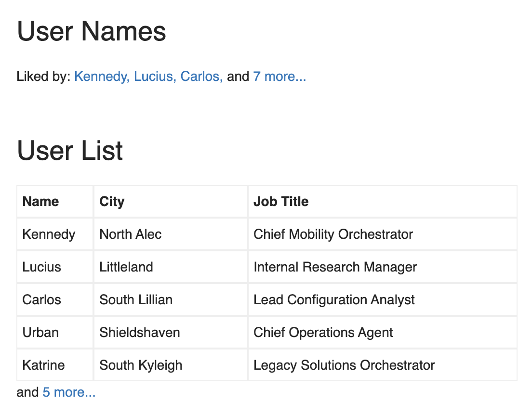Viewport: 532px width, 414px height.
Task: Click the Lead Configuration Analyst cell
Action: point(334,300)
